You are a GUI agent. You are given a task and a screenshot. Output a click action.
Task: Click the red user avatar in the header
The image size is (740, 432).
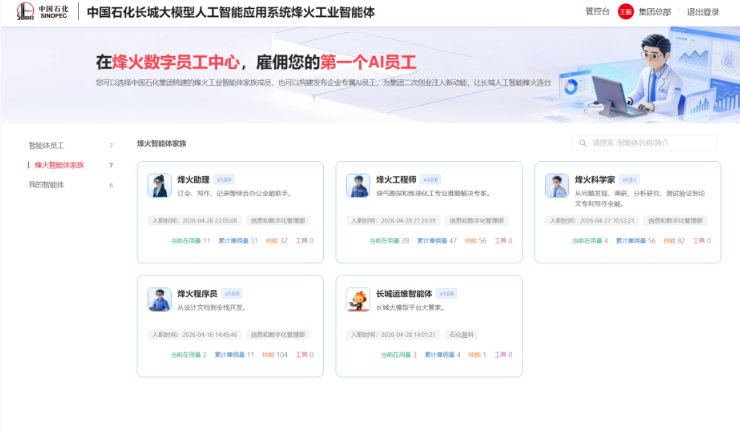(625, 12)
